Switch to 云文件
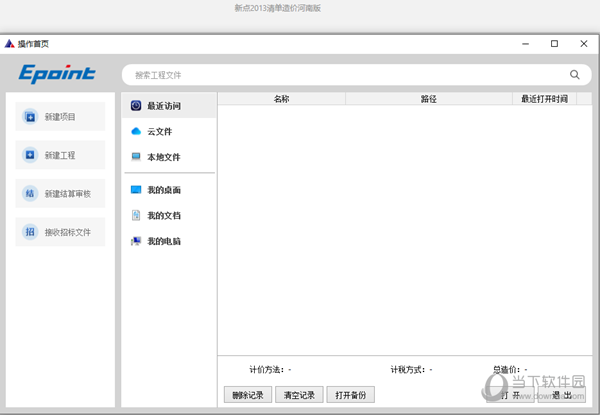600x415 pixels. pos(169,131)
